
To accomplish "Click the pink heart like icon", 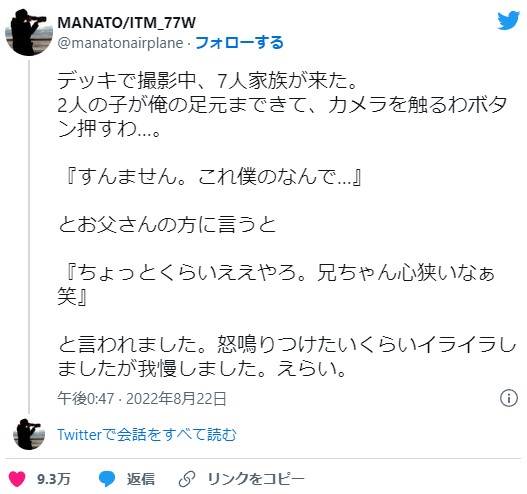I will (17, 479).
